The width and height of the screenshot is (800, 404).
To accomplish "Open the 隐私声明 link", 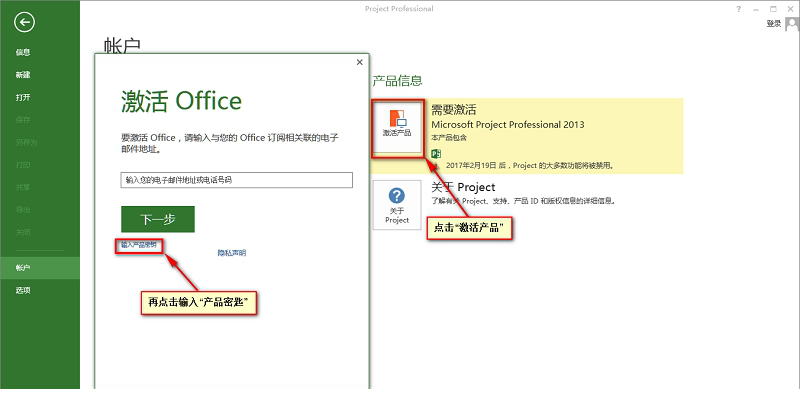I will [x=232, y=252].
